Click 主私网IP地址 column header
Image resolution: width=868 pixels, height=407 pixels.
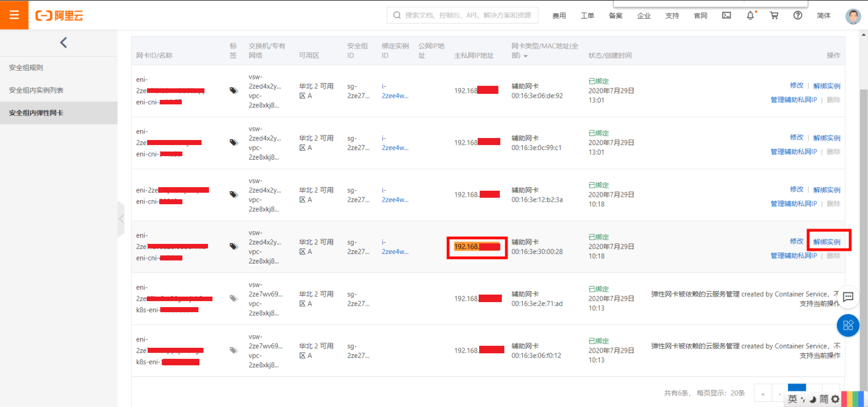474,56
